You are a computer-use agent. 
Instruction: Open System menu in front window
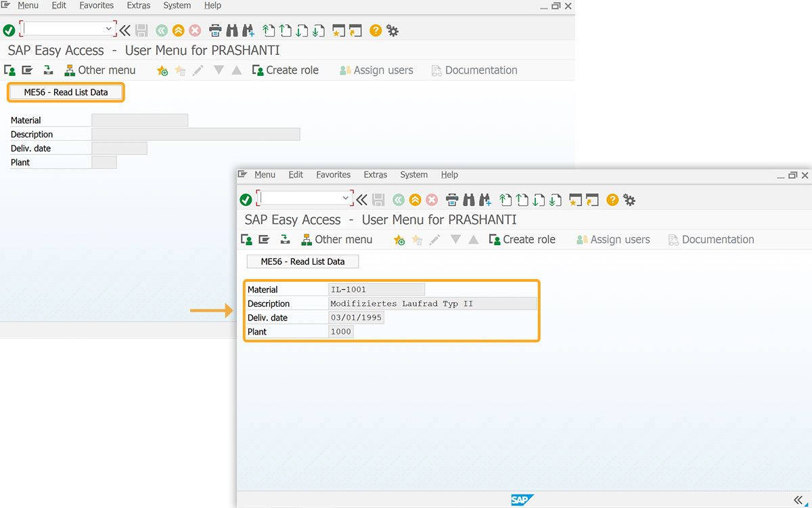click(x=413, y=175)
